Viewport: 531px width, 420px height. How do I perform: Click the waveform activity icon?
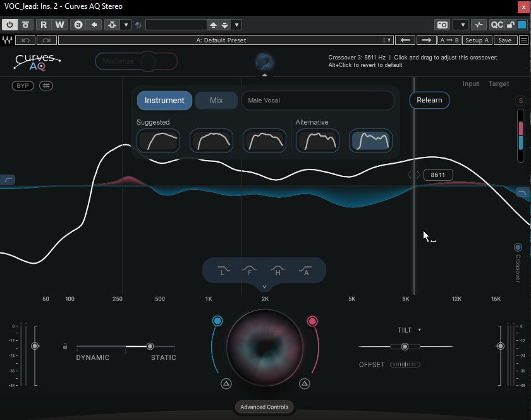tap(479, 25)
